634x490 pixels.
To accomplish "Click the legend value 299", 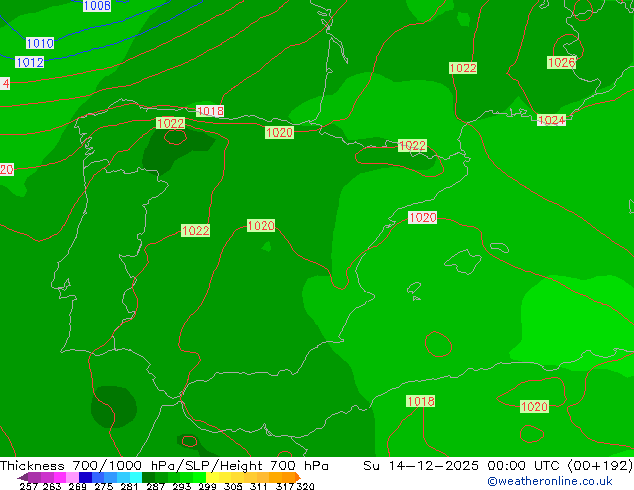I will tap(207, 486).
